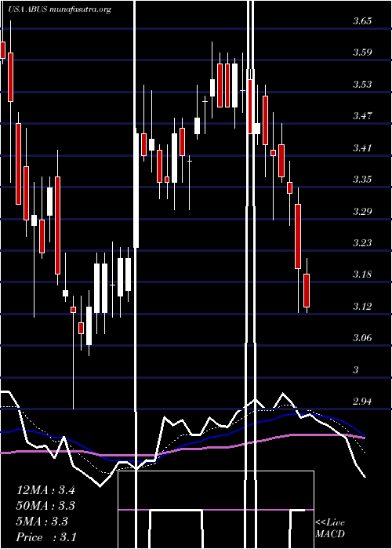Click the 3.47 price axis label
This screenshot has height=549, width=392.
362,116
